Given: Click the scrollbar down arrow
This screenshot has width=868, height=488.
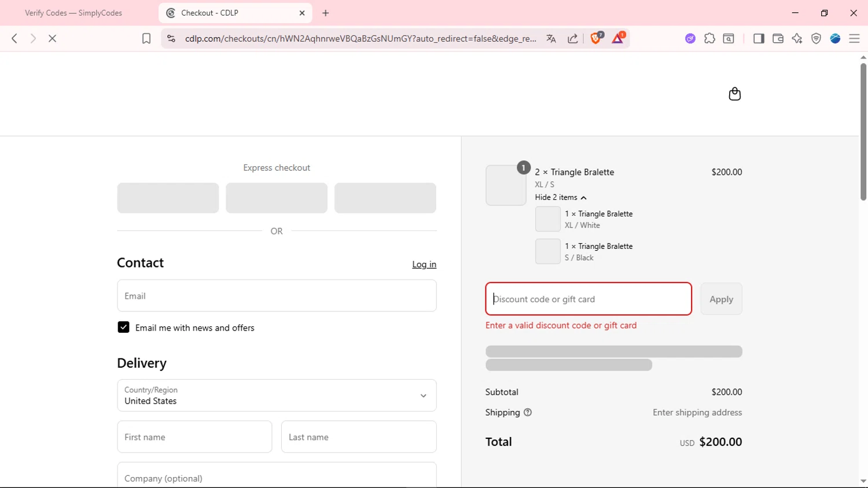Looking at the screenshot, I should pyautogui.click(x=863, y=481).
